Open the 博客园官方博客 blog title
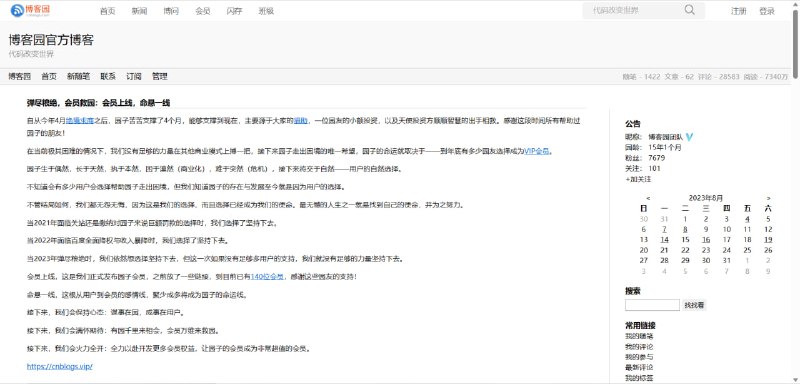Image resolution: width=800 pixels, height=384 pixels. (51, 40)
